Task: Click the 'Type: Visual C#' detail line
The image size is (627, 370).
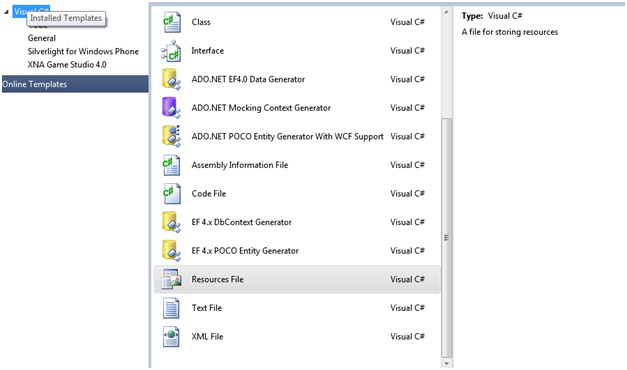Action: [x=492, y=16]
